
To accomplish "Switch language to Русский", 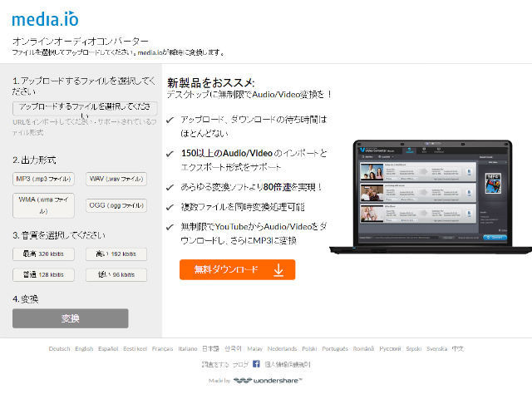I will 390,349.
